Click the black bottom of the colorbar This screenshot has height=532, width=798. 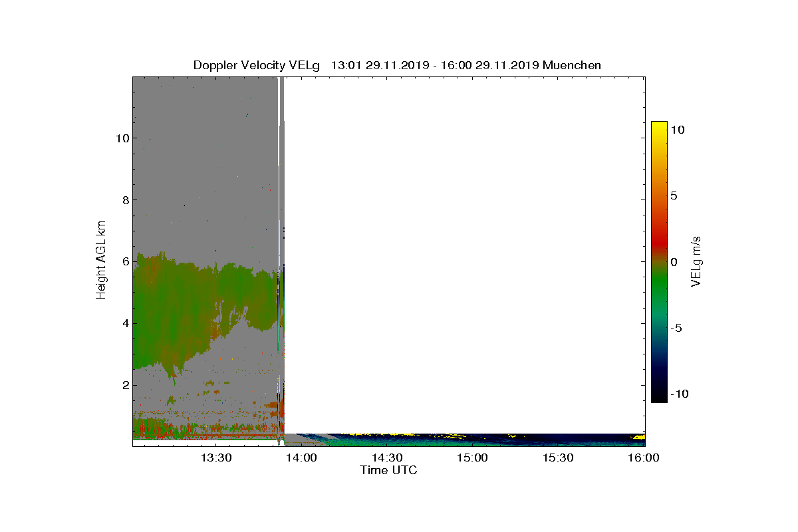click(659, 397)
